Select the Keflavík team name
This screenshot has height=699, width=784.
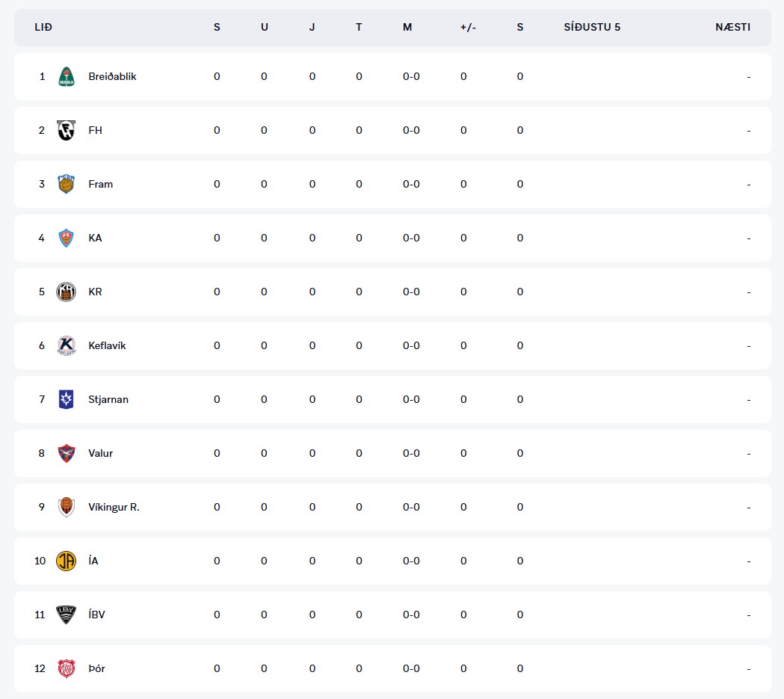[x=107, y=345]
